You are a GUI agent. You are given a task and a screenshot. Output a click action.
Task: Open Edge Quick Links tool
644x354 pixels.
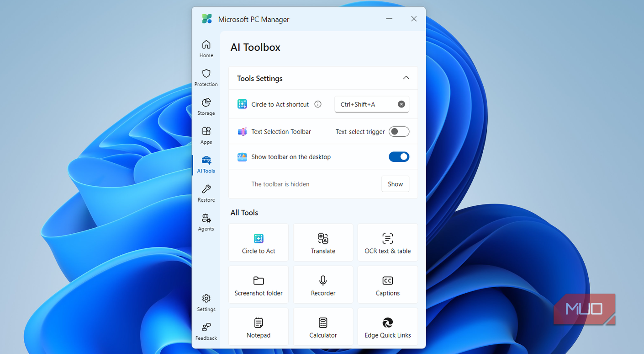[387, 327]
